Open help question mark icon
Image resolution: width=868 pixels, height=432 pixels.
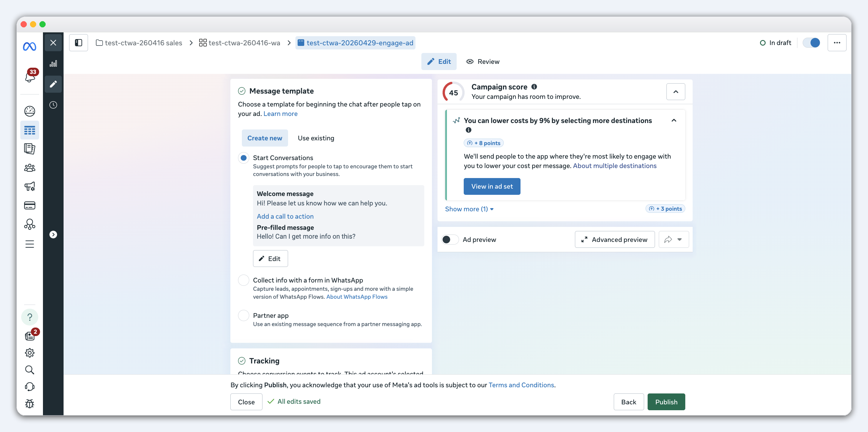30,317
